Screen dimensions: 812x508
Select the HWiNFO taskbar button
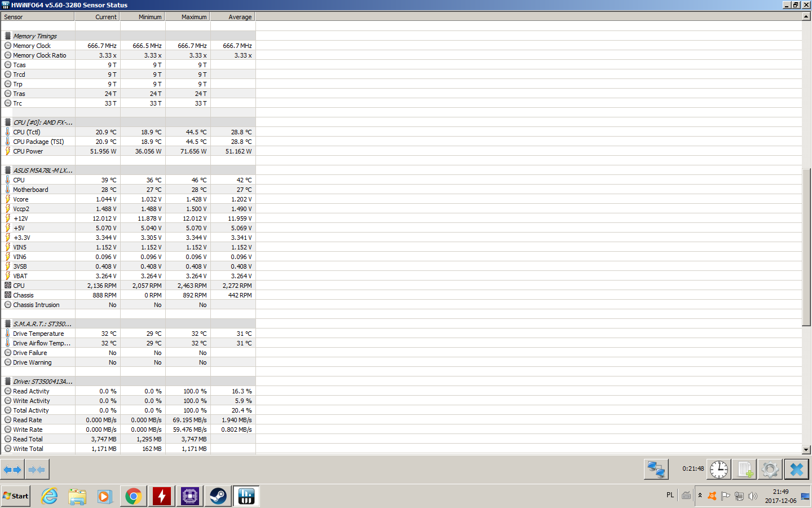pos(246,496)
